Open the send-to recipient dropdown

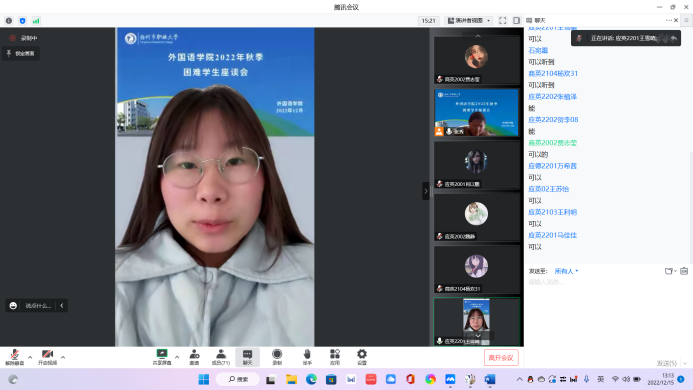pyautogui.click(x=566, y=271)
